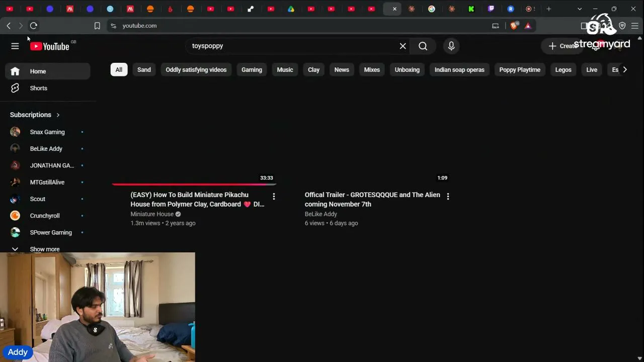This screenshot has width=644, height=362.
Task: Focus the youtube.com address bar
Action: pyautogui.click(x=302, y=26)
